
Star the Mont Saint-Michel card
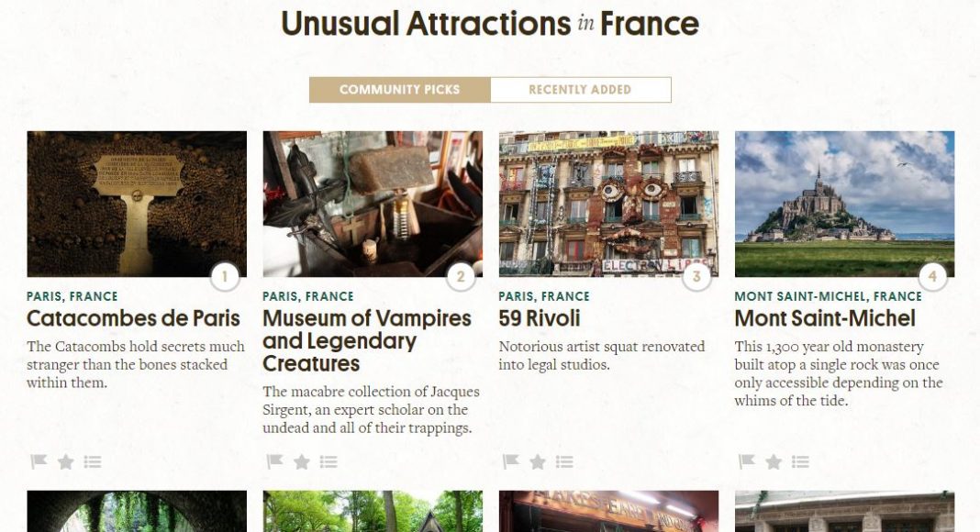774,461
